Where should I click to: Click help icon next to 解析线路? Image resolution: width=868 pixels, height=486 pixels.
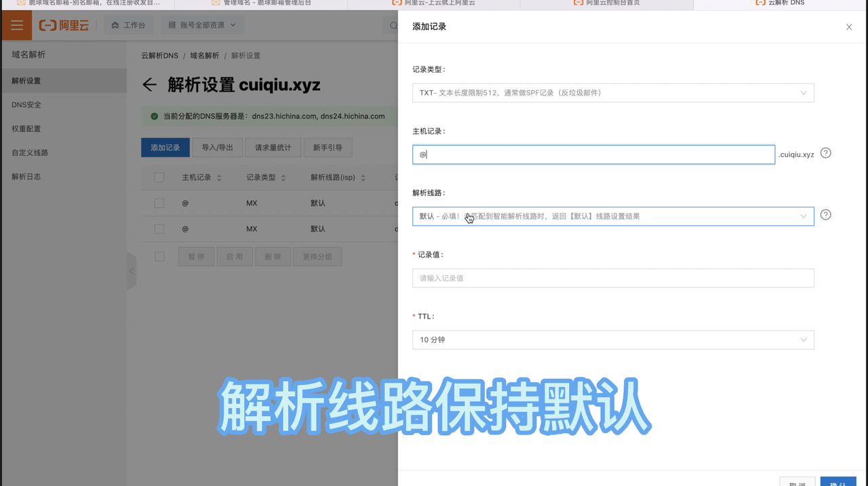pyautogui.click(x=825, y=215)
